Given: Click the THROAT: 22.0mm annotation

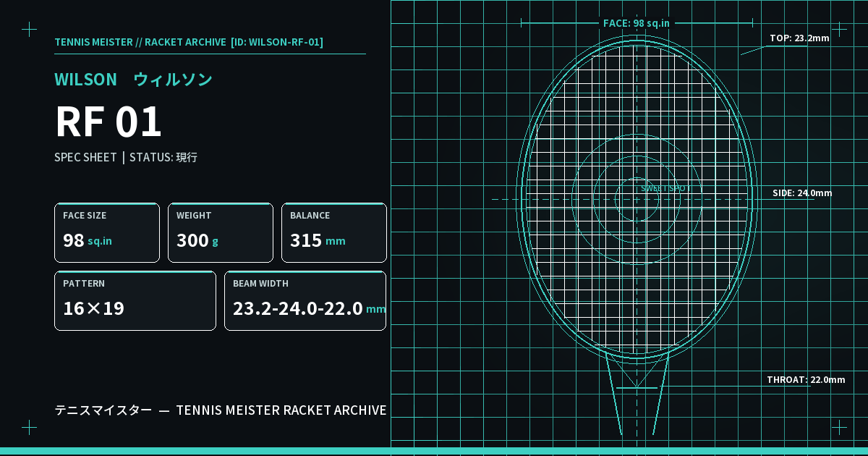Looking at the screenshot, I should [x=806, y=379].
